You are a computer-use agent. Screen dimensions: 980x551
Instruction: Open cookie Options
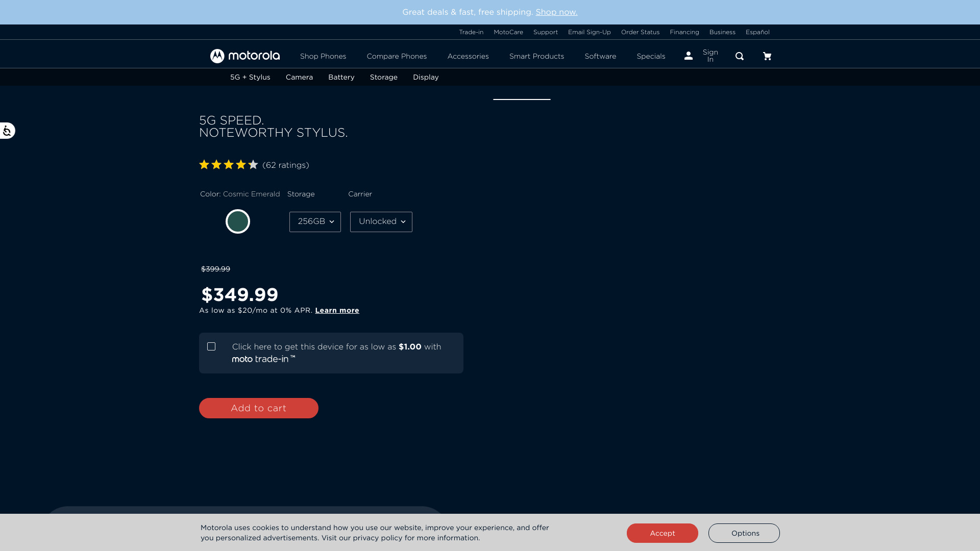(x=744, y=533)
